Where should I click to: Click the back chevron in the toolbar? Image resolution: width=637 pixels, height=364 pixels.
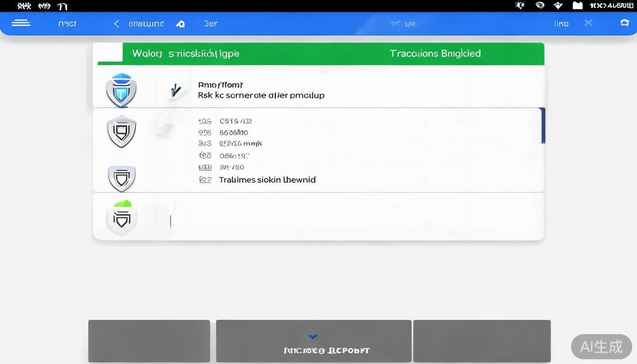[117, 24]
